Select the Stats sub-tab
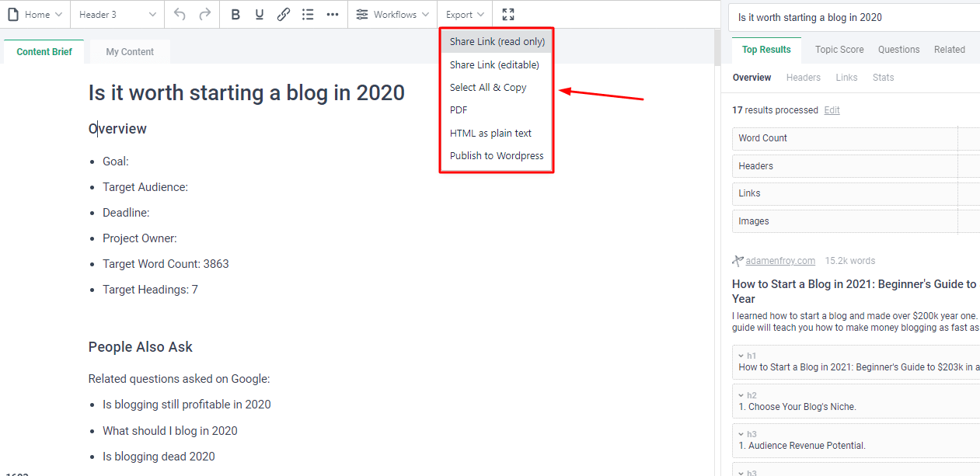Viewport: 980px width, 476px height. click(x=884, y=78)
